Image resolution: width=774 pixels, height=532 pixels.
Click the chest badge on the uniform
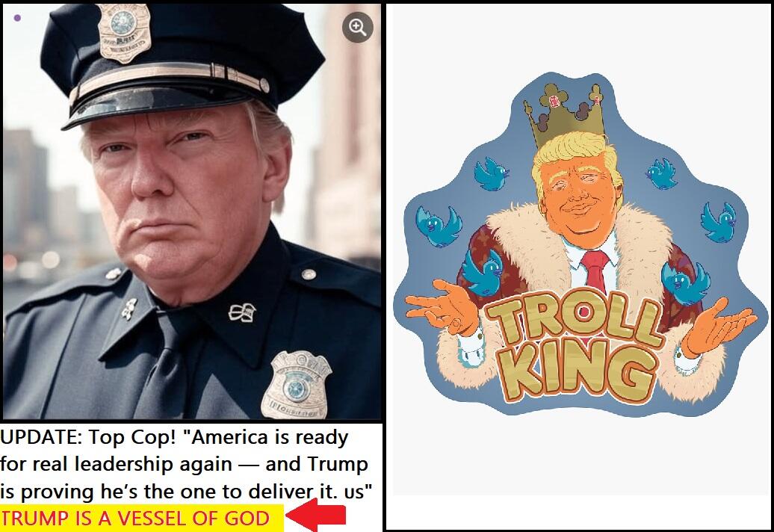[x=296, y=385]
